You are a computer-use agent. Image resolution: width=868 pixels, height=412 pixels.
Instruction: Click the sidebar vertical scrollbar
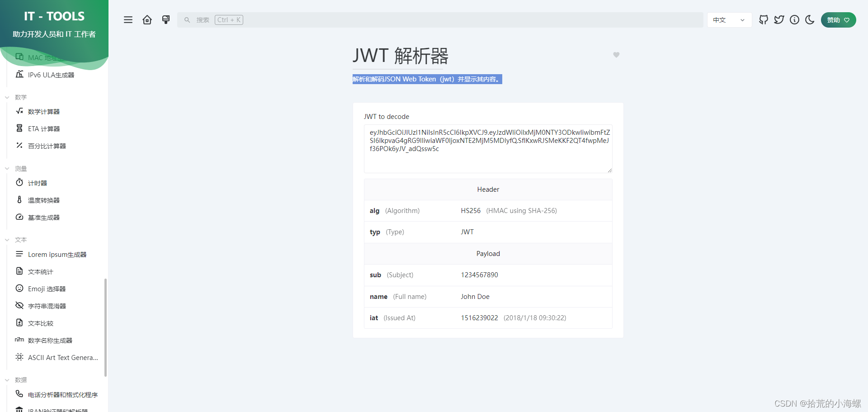point(106,327)
